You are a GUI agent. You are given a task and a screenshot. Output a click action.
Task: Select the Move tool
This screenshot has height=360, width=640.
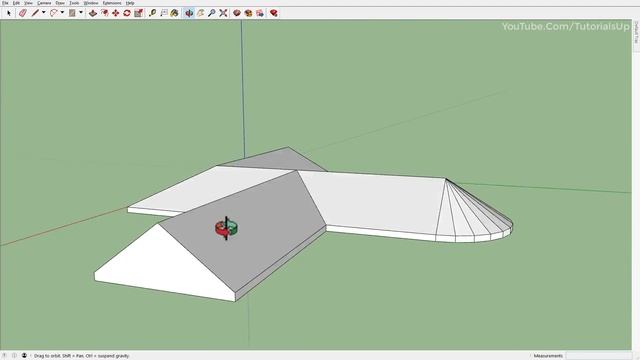pos(116,13)
